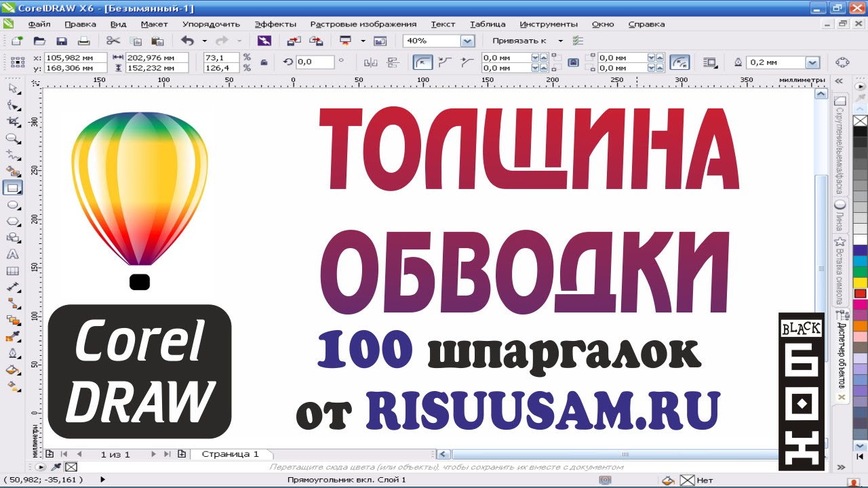The height and width of the screenshot is (488, 868).
Task: Enable round corner type
Action: pyautogui.click(x=423, y=62)
